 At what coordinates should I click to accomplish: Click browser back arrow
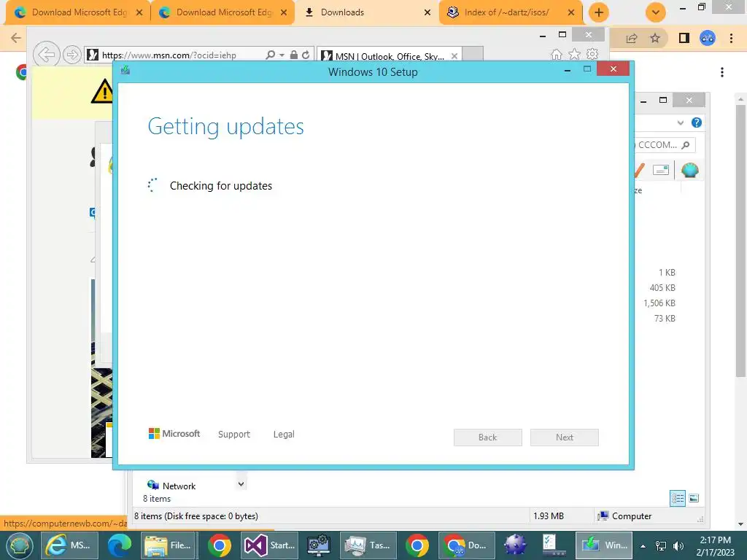[x=15, y=38]
